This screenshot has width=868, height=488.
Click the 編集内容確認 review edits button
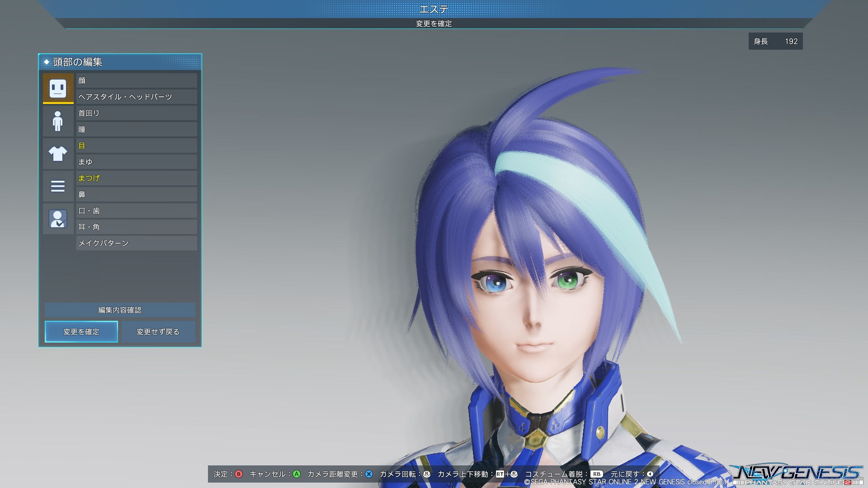pyautogui.click(x=120, y=310)
